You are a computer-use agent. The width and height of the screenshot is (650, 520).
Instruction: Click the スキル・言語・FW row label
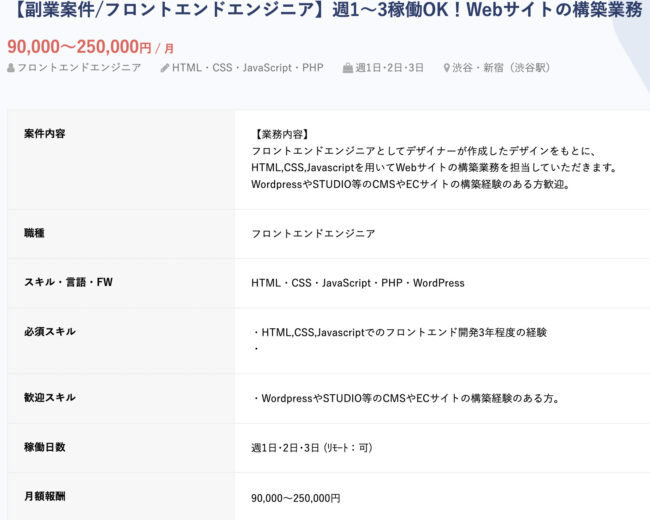point(68,282)
